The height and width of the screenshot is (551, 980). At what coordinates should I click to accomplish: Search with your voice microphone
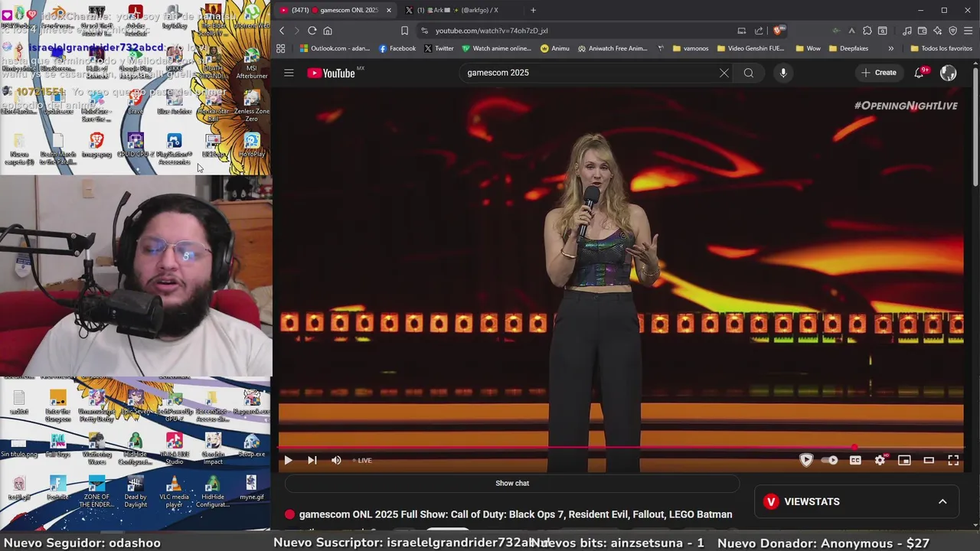(x=782, y=73)
